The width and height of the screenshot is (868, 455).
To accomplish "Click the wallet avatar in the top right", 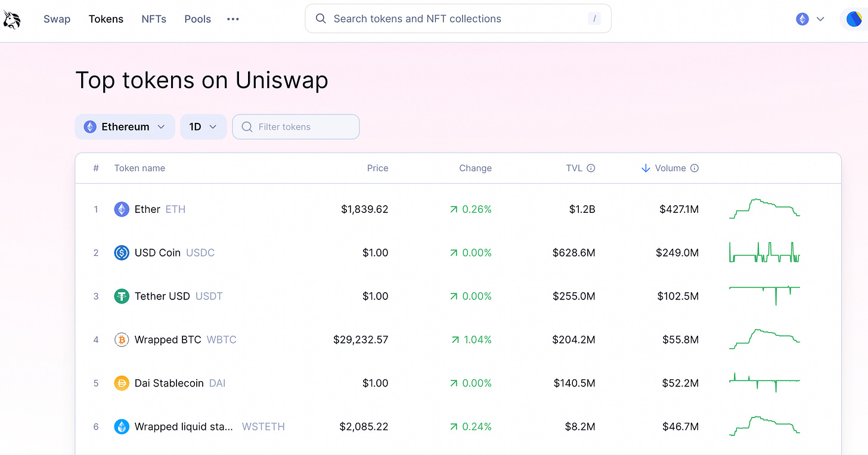I will coord(854,19).
